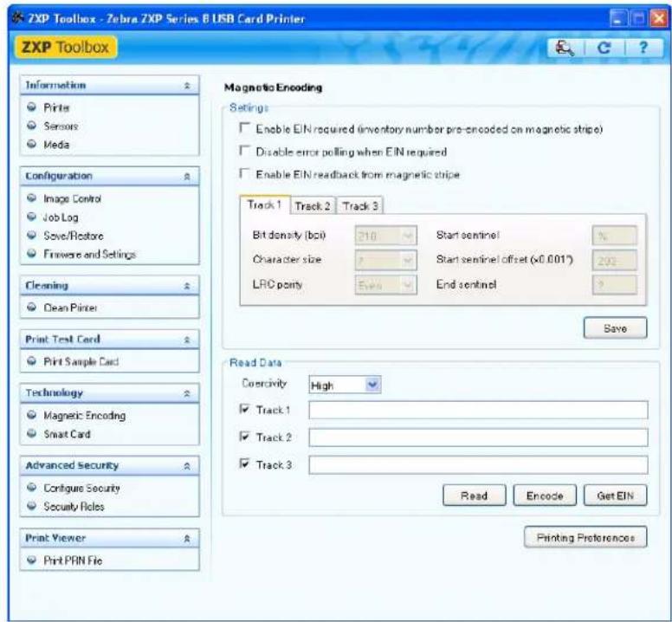Toggle Disable error polling when EIN required
Image resolution: width=672 pixels, height=622 pixels.
[x=244, y=151]
